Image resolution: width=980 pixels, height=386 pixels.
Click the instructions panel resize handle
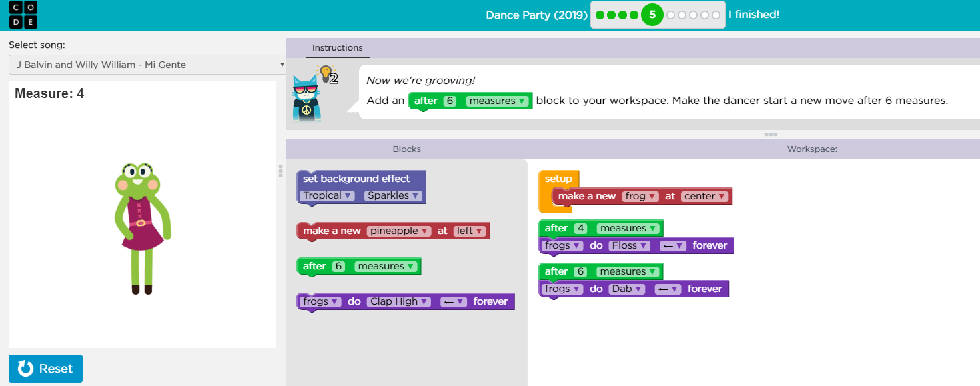(x=771, y=134)
